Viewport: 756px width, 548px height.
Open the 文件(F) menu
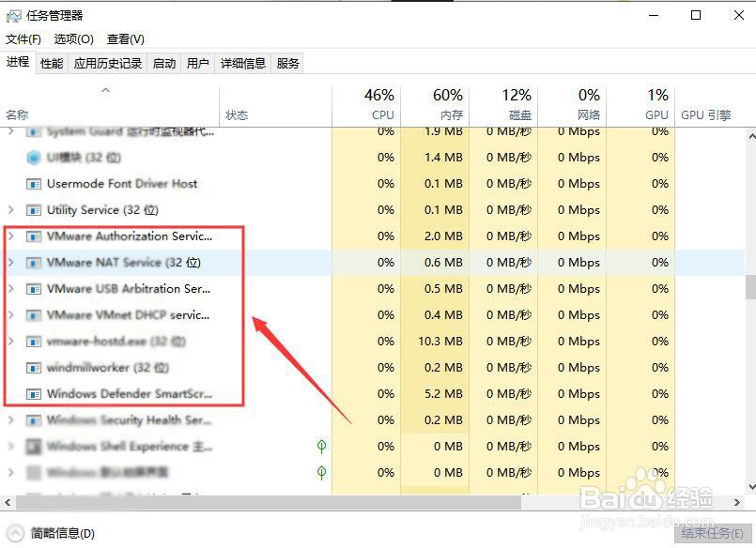[23, 39]
